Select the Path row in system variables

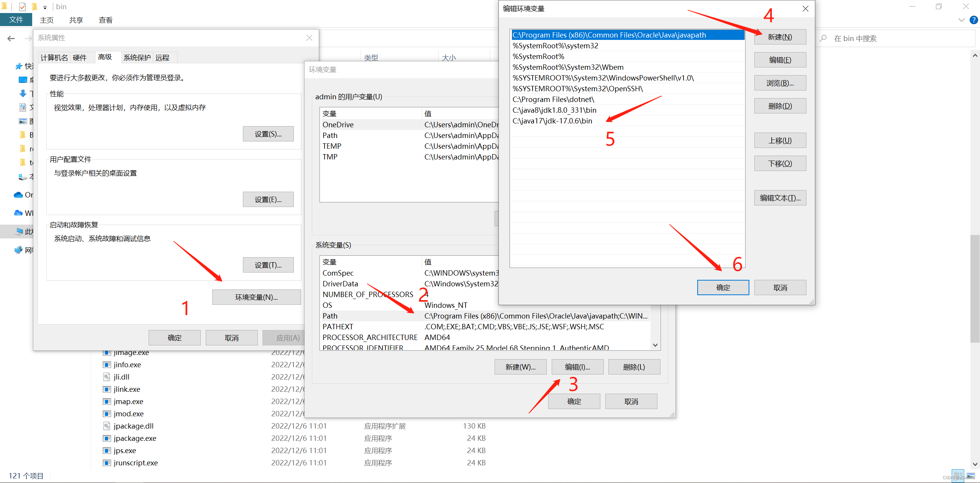[x=330, y=316]
